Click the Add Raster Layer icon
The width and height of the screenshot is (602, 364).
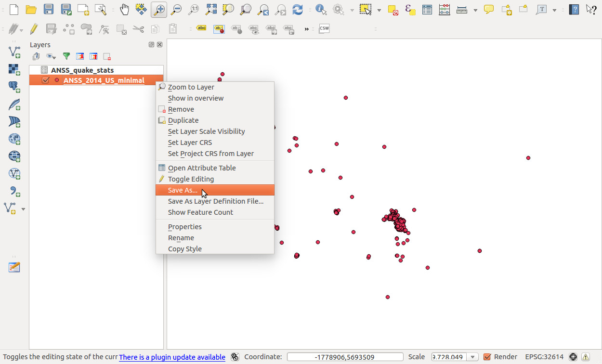(x=14, y=69)
